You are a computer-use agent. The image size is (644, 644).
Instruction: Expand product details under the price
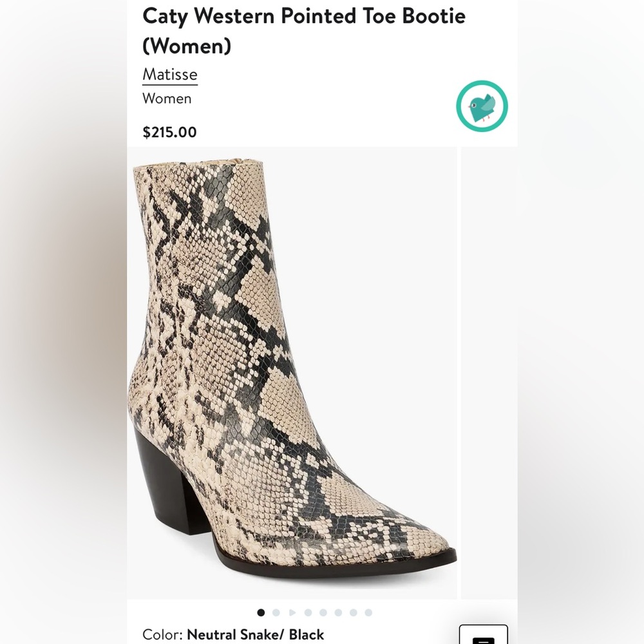pos(171,132)
